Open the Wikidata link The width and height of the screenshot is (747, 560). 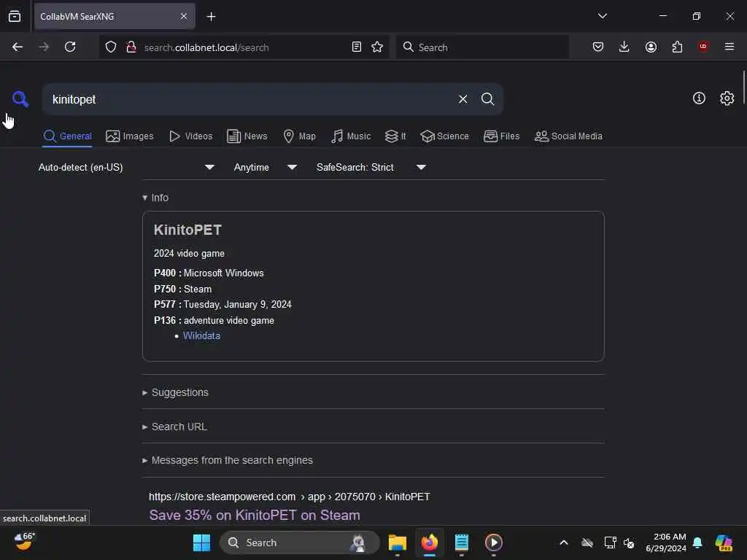click(x=201, y=335)
